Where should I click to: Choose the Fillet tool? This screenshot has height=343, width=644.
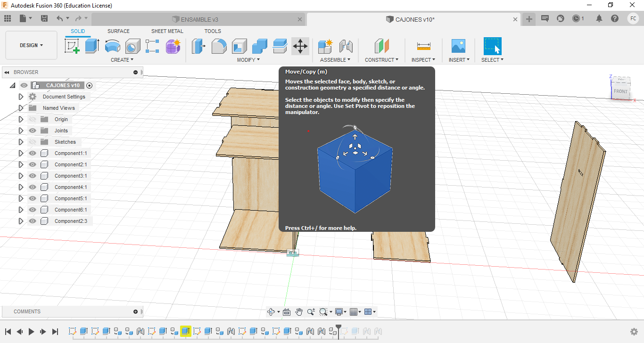tap(219, 46)
